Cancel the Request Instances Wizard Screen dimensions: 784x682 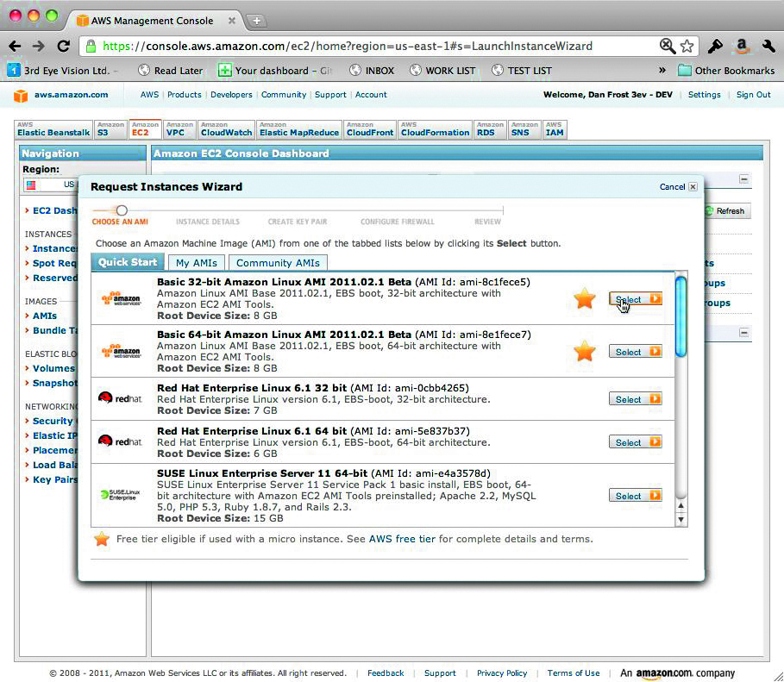678,186
